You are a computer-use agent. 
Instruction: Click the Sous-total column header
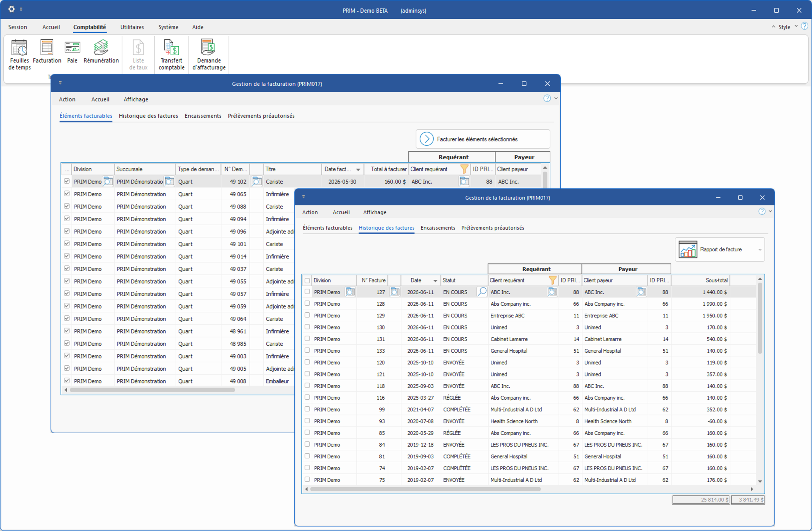point(700,280)
